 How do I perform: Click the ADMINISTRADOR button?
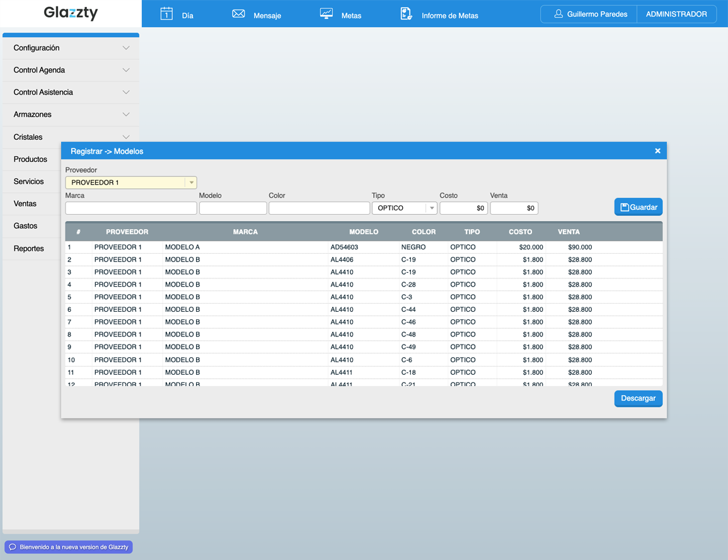coord(676,13)
